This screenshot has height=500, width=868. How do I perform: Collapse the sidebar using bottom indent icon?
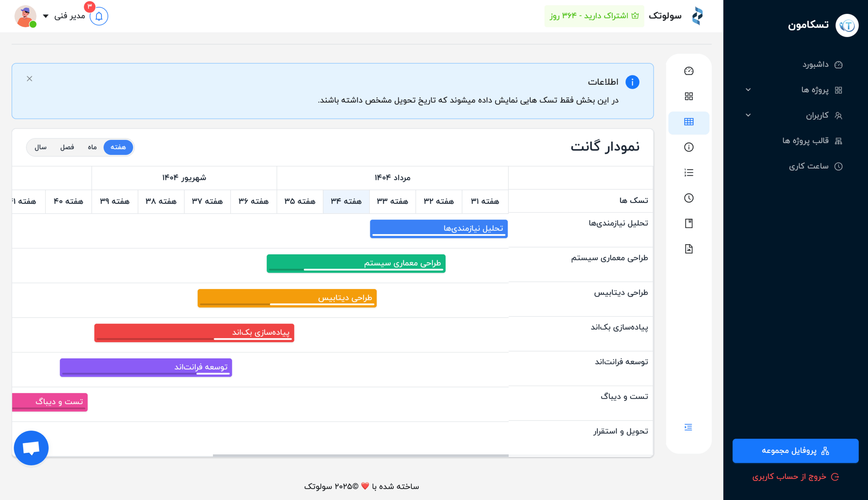click(689, 426)
